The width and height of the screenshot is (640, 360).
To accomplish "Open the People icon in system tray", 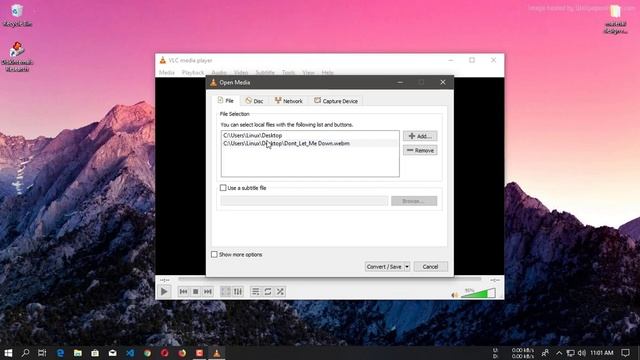I will pyautogui.click(x=545, y=353).
